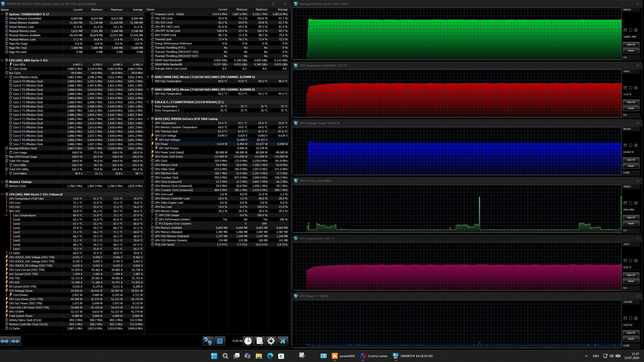Viewport: 644px width, 362px height.
Task: Select the CPU Package Power sensor row
Action: 72,291
